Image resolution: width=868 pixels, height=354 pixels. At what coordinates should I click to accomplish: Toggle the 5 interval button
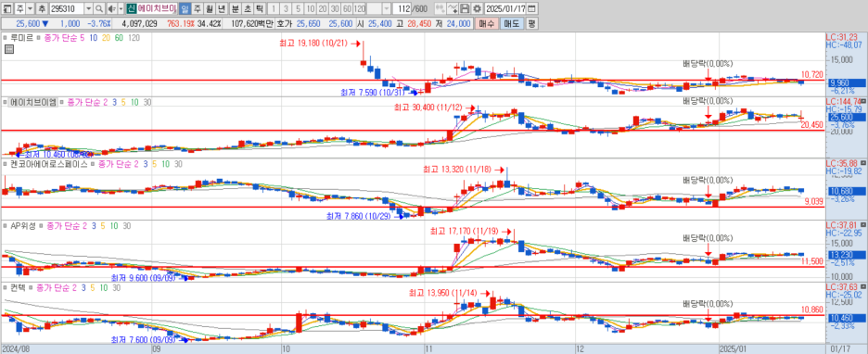299,9
